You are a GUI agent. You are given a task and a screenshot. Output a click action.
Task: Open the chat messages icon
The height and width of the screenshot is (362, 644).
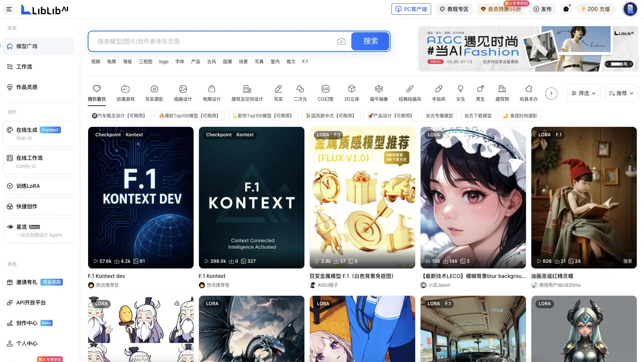(x=566, y=9)
